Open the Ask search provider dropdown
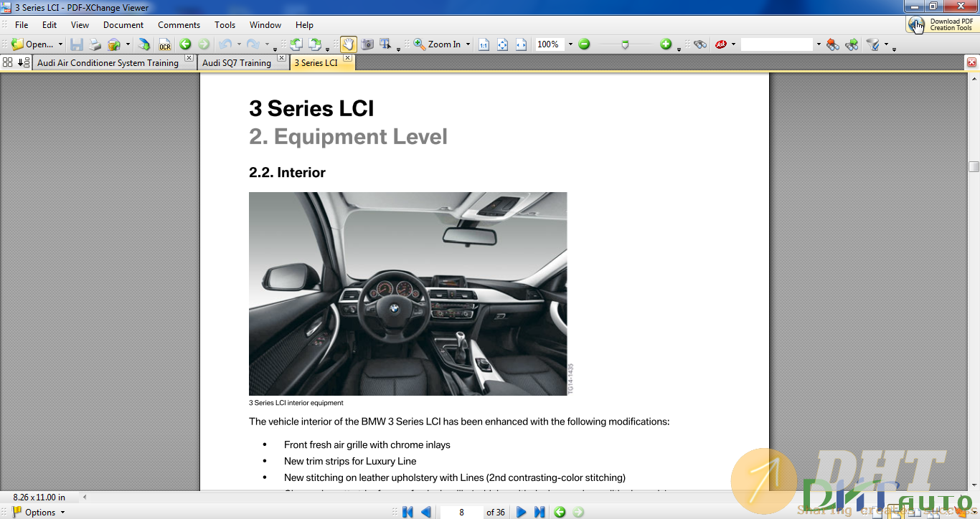The width and height of the screenshot is (980, 519). [733, 44]
